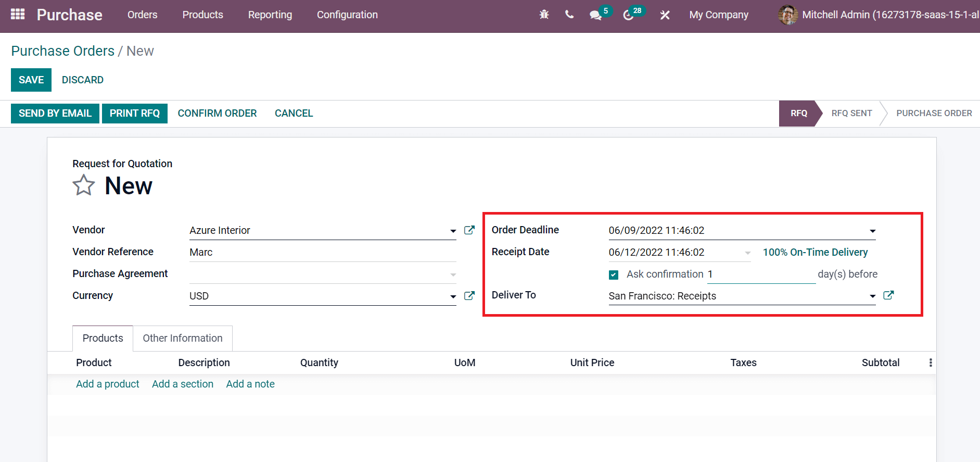This screenshot has height=462, width=980.
Task: Select the PURCHASE ORDER status stage
Action: click(x=934, y=113)
